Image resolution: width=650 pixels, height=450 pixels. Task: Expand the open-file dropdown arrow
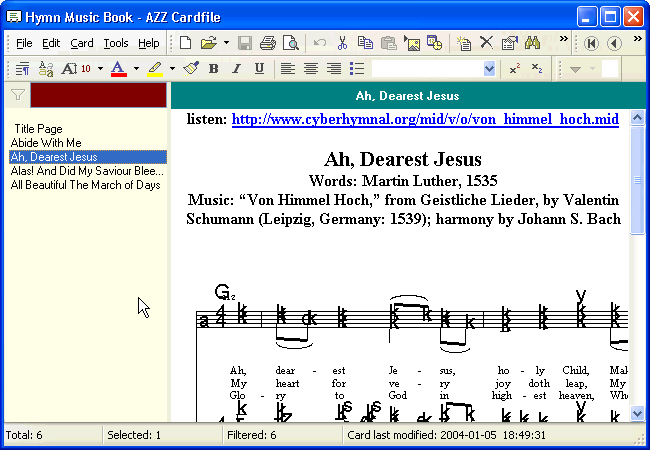pyautogui.click(x=226, y=43)
